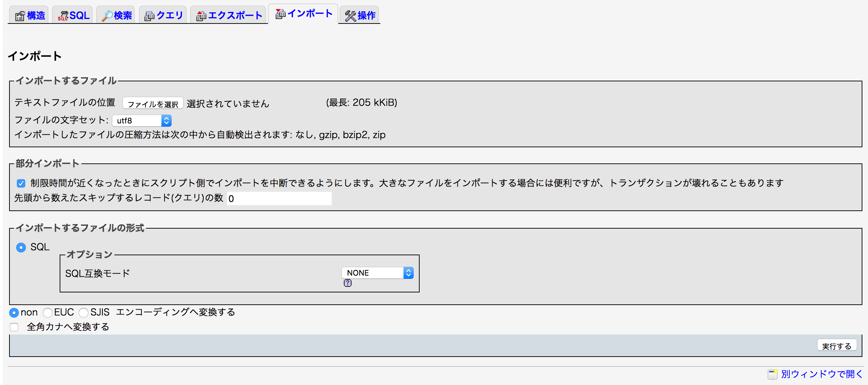This screenshot has height=385, width=868.
Task: Click the new window icon at bottom right
Action: click(772, 374)
